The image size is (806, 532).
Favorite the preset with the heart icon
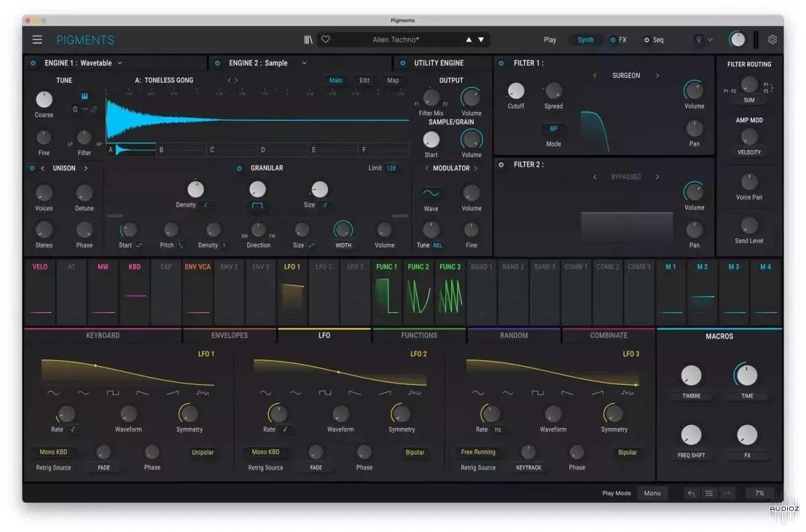click(x=326, y=40)
